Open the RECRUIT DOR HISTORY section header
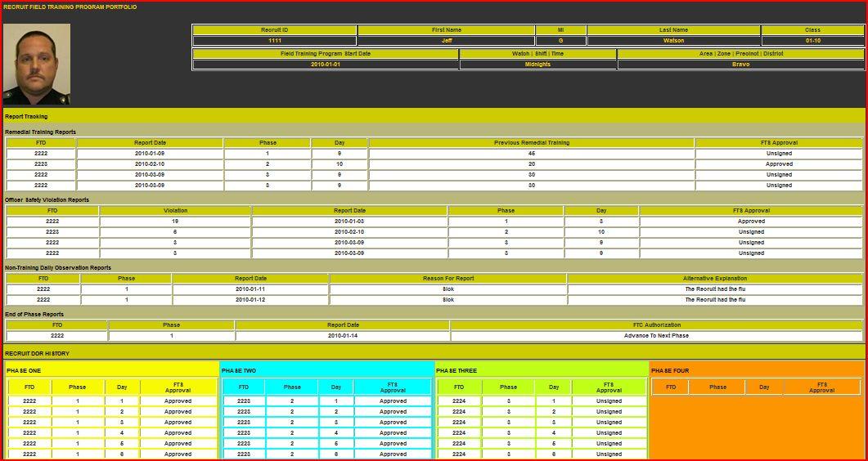 coord(434,352)
